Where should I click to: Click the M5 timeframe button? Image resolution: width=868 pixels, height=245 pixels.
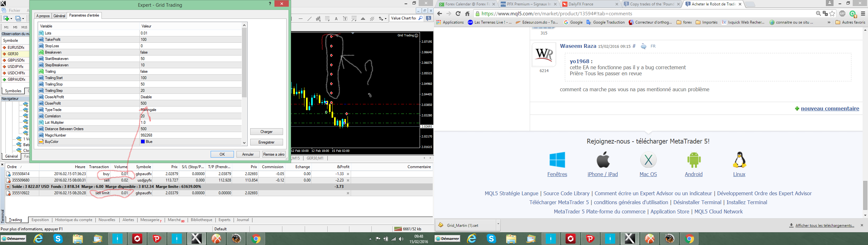[x=15, y=27]
